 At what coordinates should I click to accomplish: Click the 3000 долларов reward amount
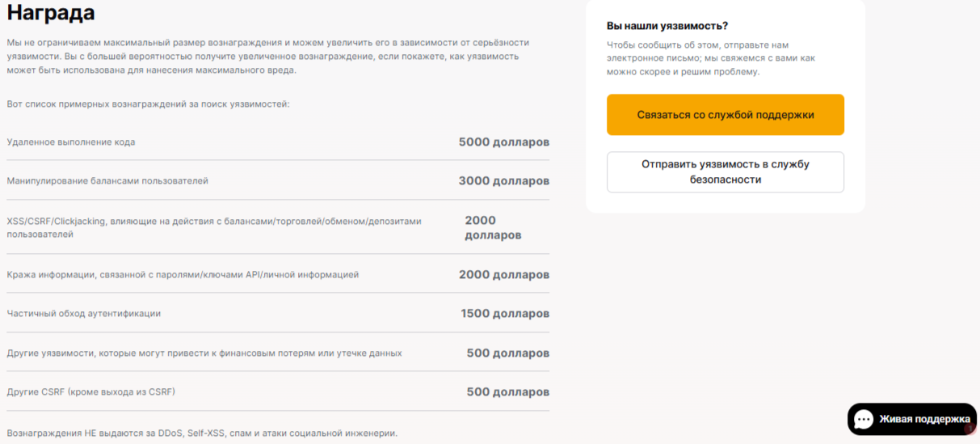pyautogui.click(x=503, y=181)
